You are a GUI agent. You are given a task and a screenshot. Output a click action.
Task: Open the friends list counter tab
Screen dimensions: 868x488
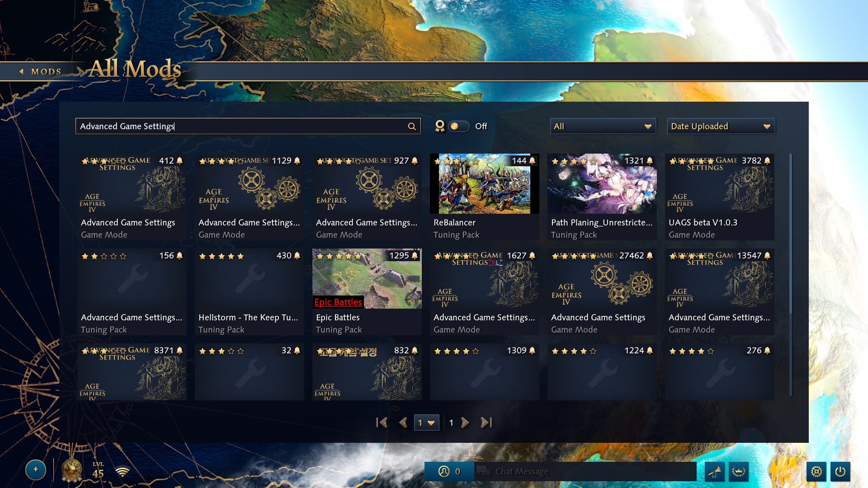[449, 472]
